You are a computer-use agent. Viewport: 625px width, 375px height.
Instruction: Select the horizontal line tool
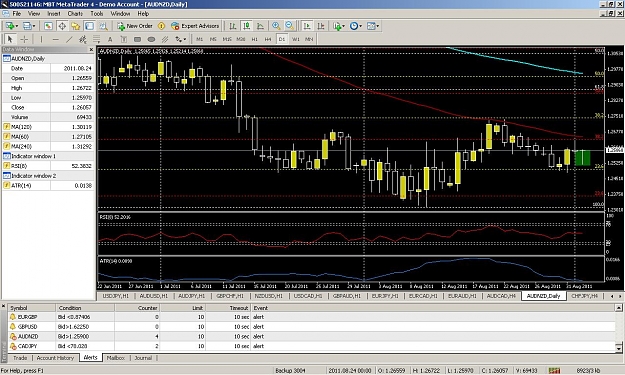(55, 39)
